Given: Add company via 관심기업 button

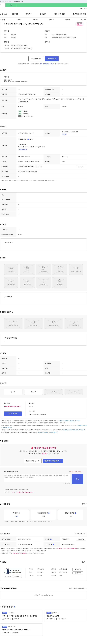Looking at the screenshot, I should click(x=8, y=576).
